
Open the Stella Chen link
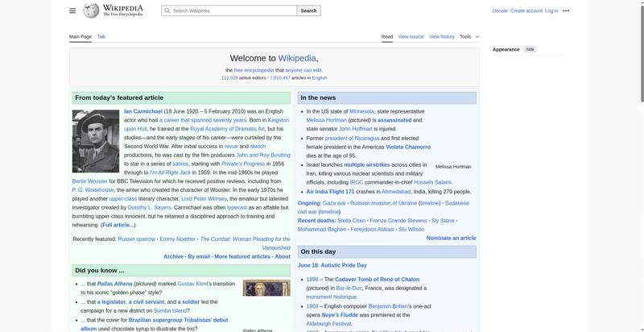tap(351, 221)
